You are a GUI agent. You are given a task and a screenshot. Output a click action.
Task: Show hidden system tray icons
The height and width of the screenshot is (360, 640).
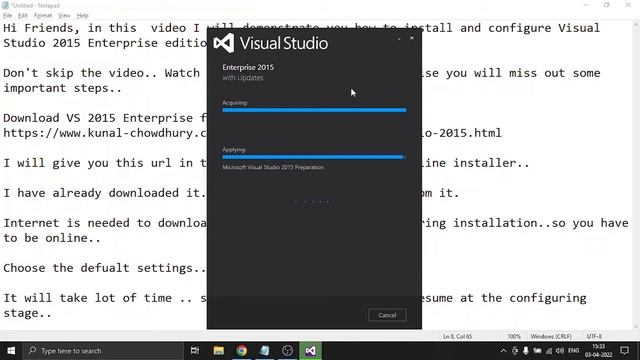pyautogui.click(x=503, y=351)
